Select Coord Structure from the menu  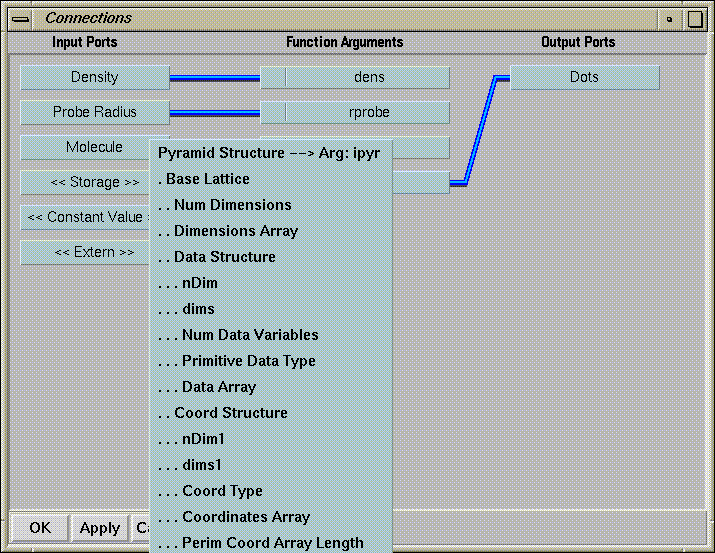(231, 413)
